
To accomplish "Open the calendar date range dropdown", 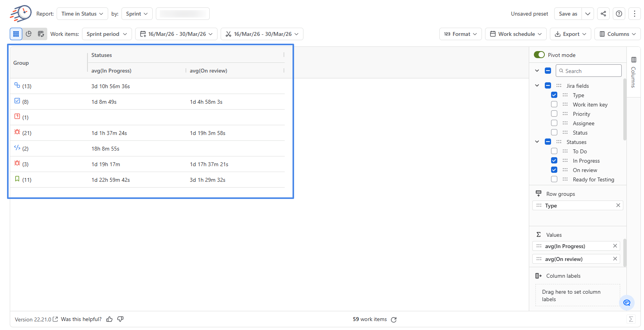I will point(176,34).
